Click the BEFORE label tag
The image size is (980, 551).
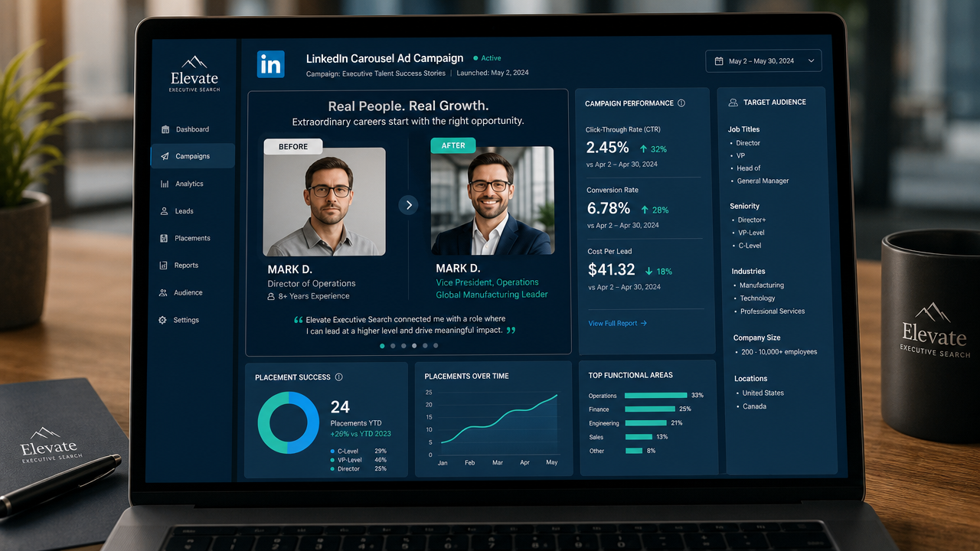click(x=293, y=146)
